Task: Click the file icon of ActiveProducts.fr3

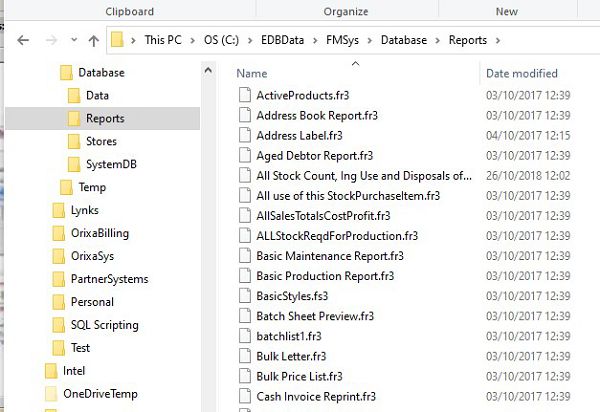Action: pos(245,95)
